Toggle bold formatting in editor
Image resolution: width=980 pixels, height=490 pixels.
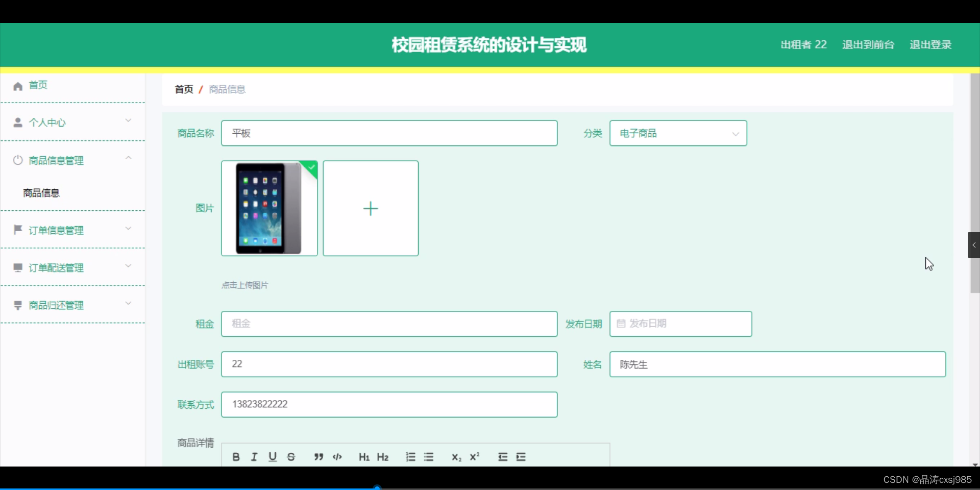235,457
